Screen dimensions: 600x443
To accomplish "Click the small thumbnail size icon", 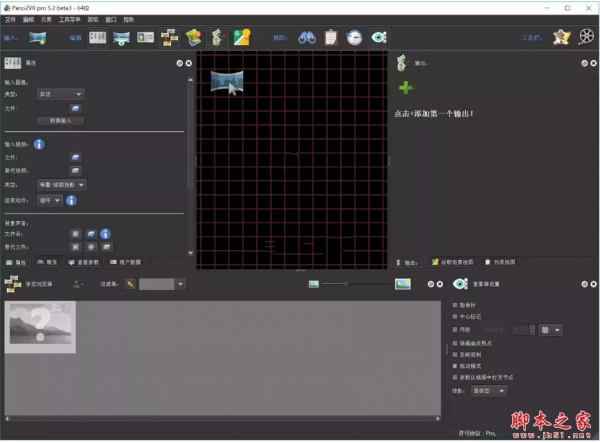I will tap(314, 284).
